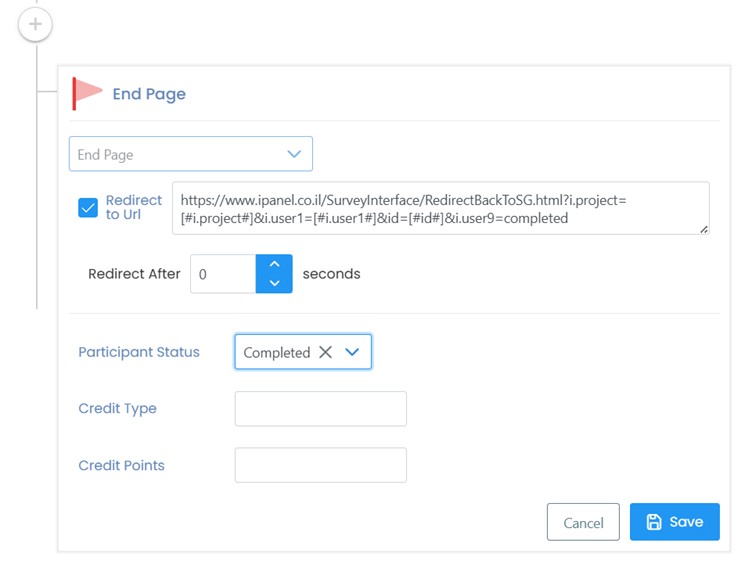Increase redirect seconds with up arrow
752x568 pixels.
pyautogui.click(x=274, y=264)
